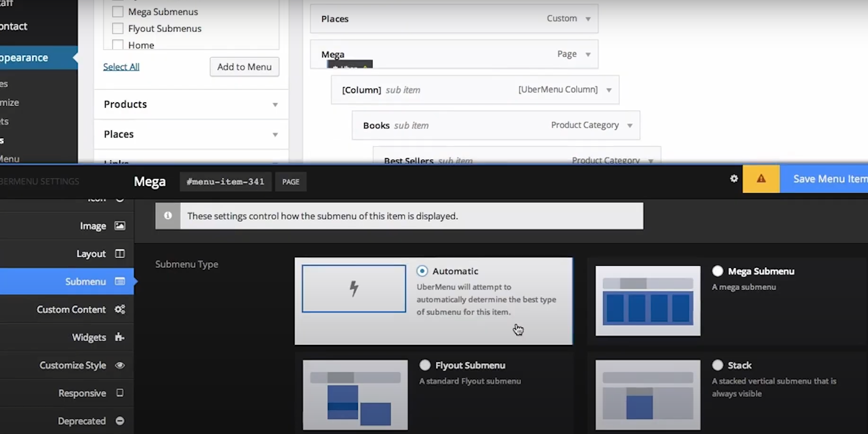
Task: Click the Stack submenu preview thumbnail
Action: 647,395
